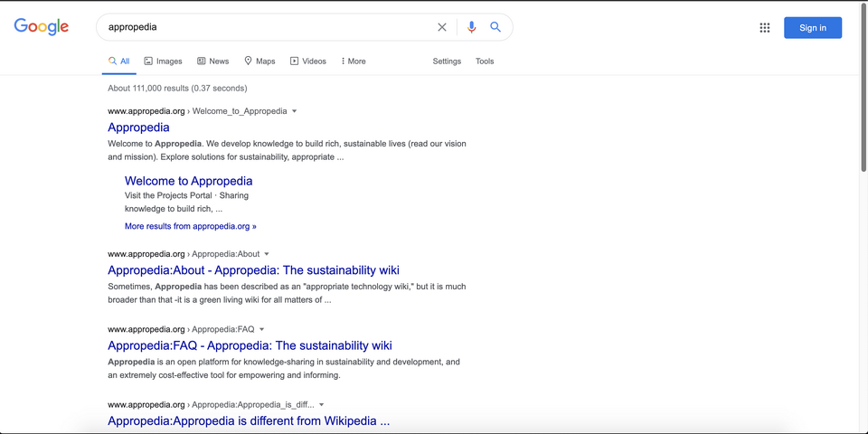Expand arrow next to Appropedia:FAQ URL

click(x=262, y=329)
